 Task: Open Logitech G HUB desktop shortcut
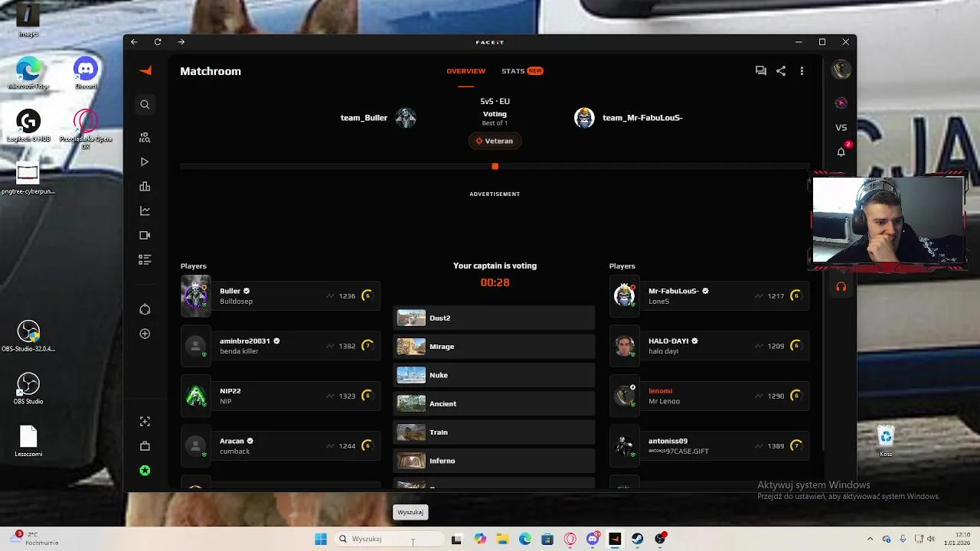[28, 126]
